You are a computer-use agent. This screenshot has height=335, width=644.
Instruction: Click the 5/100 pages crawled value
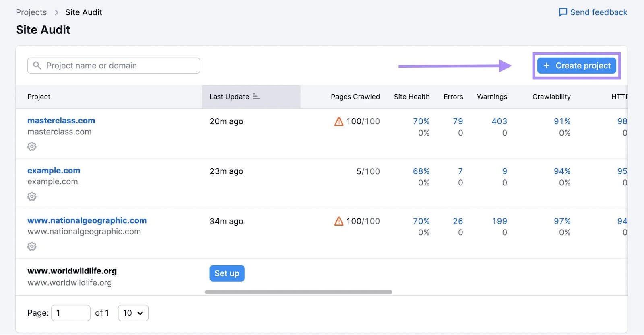pyautogui.click(x=368, y=171)
